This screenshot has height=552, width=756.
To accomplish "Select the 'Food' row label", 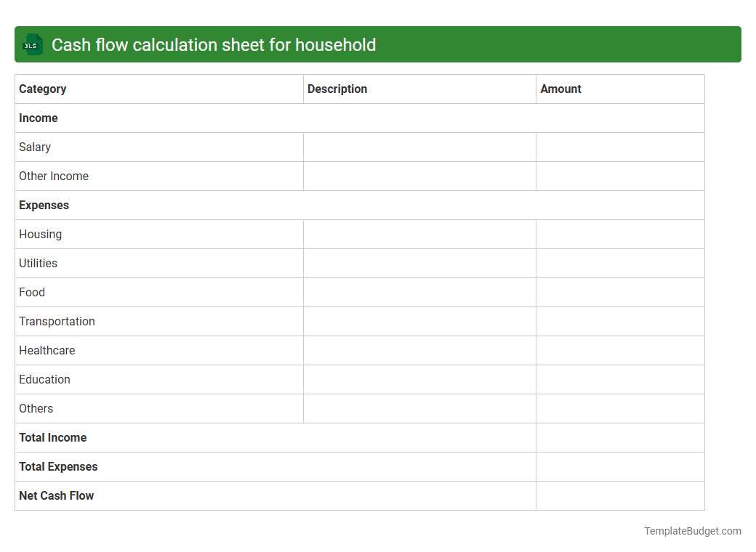I will pos(31,292).
